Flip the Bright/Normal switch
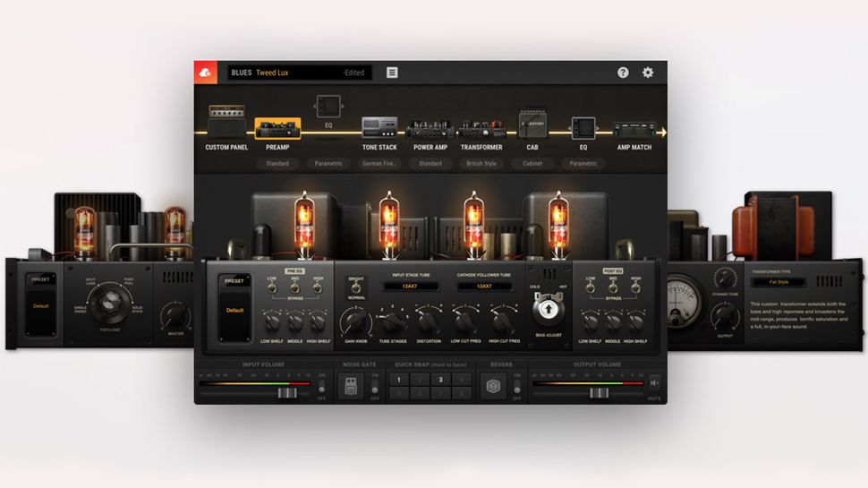Screen dimensions: 868x488 coord(356,287)
